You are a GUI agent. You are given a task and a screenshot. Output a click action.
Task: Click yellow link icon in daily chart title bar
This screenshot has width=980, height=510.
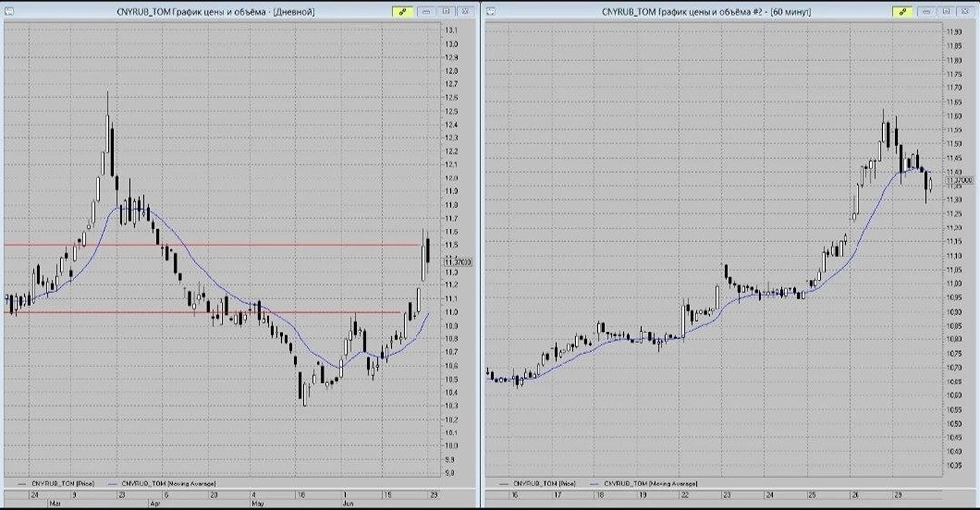[402, 11]
